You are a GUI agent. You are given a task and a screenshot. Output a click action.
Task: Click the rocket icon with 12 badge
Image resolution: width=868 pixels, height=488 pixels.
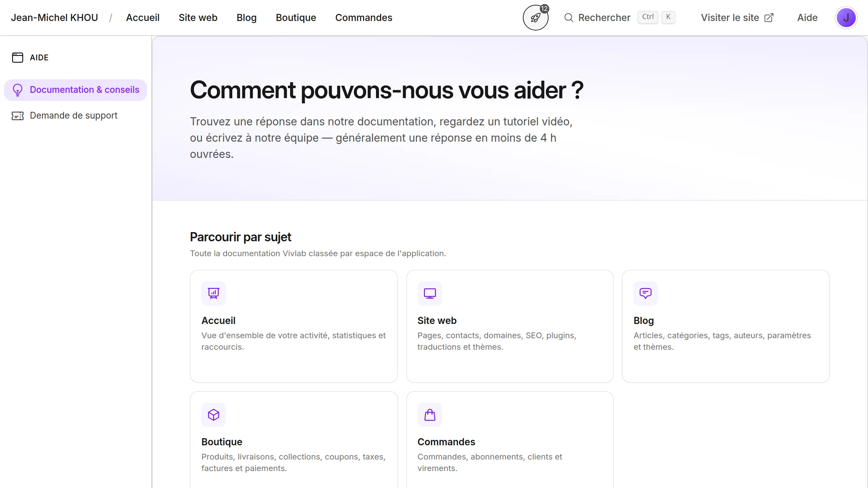tap(535, 18)
